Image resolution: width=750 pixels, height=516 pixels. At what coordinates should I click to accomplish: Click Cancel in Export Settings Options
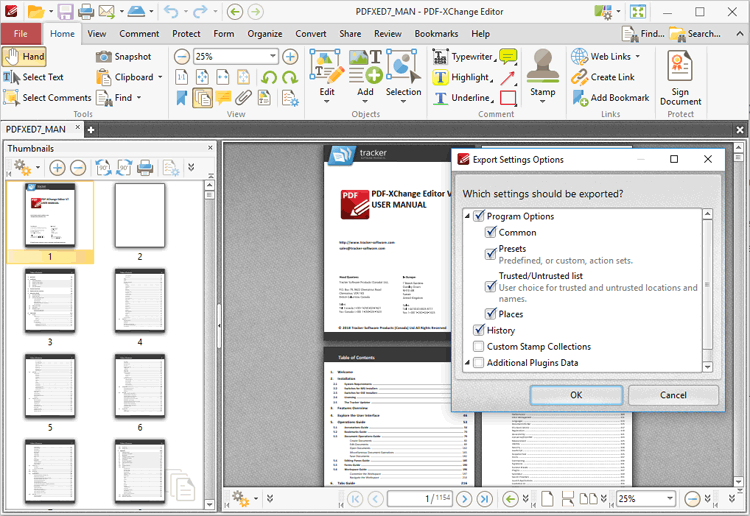[673, 395]
